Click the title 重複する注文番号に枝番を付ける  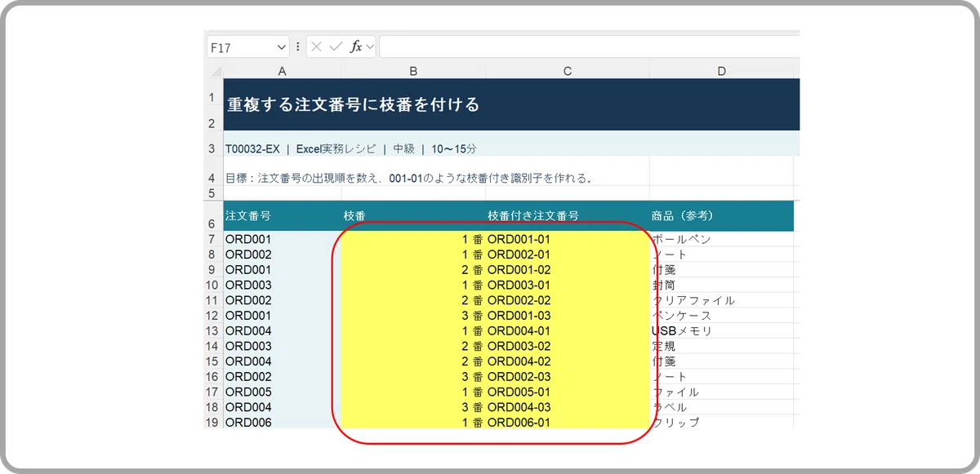tap(353, 104)
